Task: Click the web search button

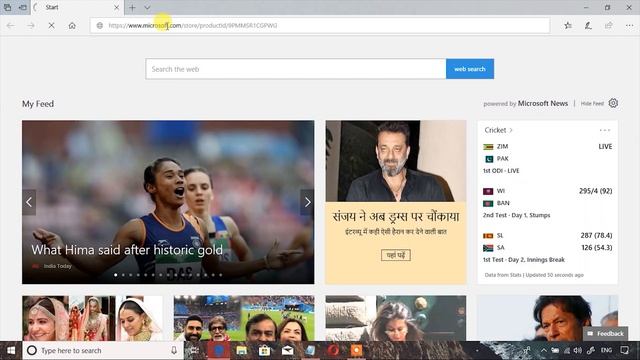Action: pos(470,69)
